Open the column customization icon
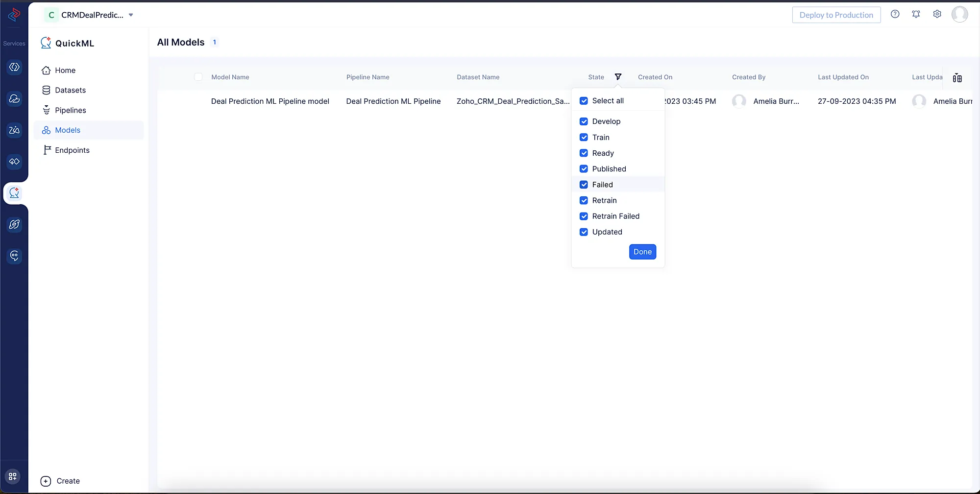Image resolution: width=980 pixels, height=494 pixels. point(957,78)
